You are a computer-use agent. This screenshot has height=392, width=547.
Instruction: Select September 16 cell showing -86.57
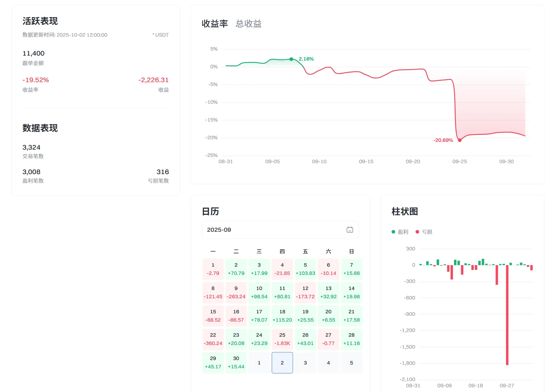coord(236,316)
